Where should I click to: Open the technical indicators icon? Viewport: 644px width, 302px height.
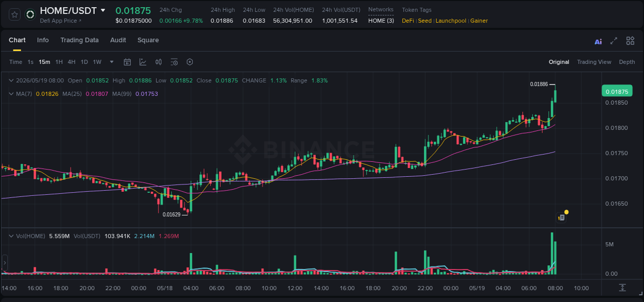[143, 62]
